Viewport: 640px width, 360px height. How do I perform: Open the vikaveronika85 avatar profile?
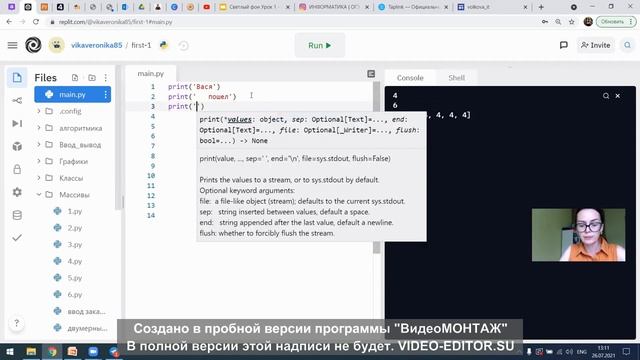pos(56,45)
